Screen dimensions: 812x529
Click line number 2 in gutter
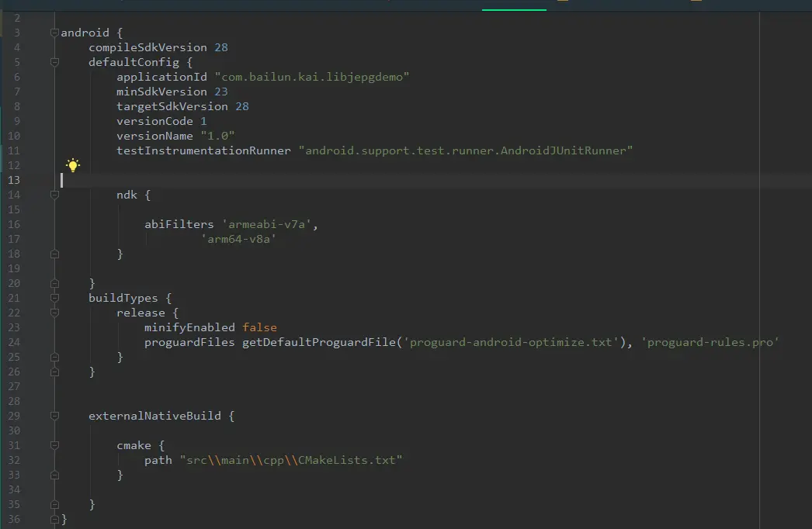(x=17, y=18)
